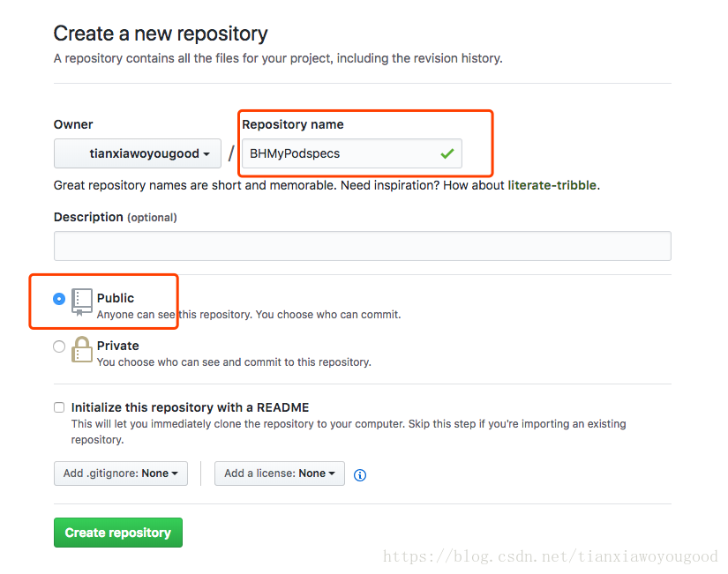Select the Private radio button

[59, 347]
